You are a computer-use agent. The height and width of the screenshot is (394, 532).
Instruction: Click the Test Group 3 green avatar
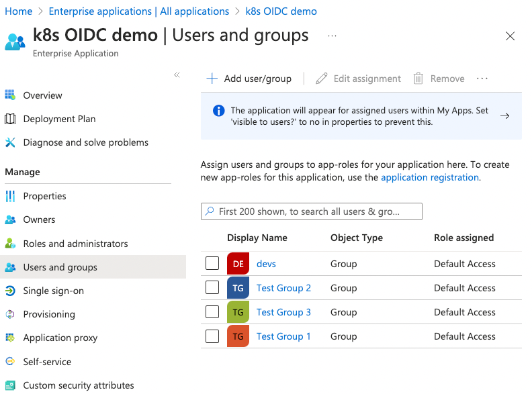pyautogui.click(x=238, y=312)
